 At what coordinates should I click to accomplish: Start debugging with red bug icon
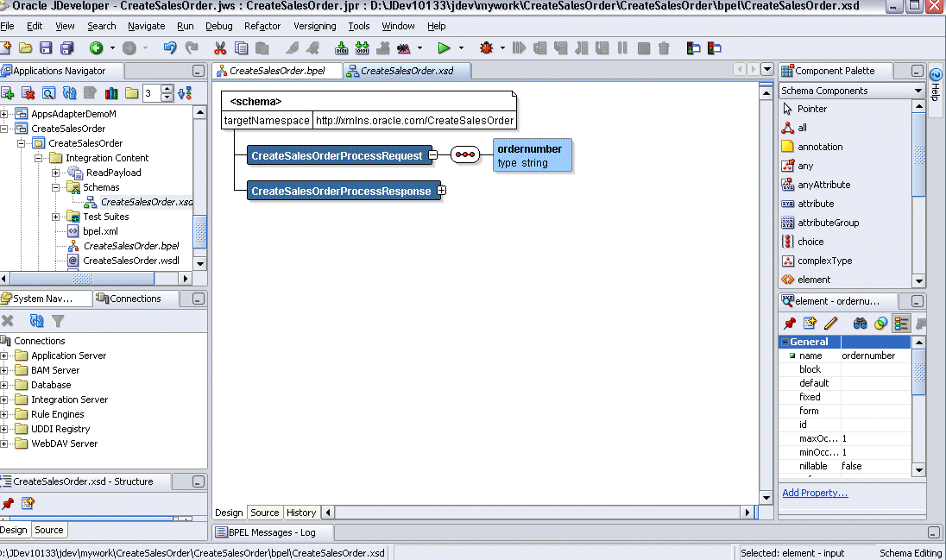coord(486,47)
